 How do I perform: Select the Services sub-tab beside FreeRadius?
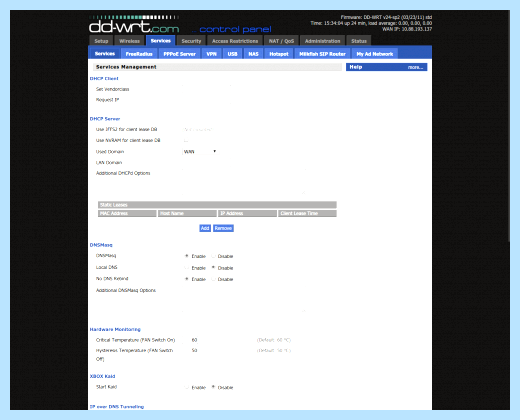point(105,53)
